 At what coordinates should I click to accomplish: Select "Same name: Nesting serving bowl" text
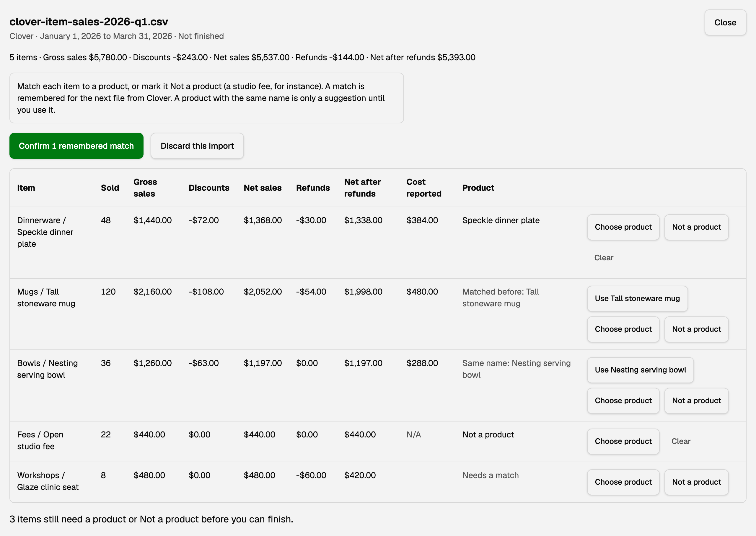coord(516,369)
